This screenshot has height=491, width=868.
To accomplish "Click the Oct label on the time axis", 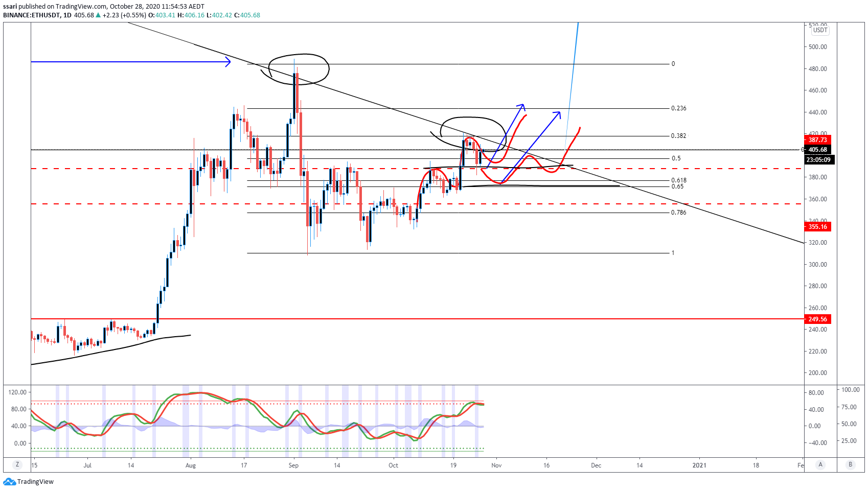I will pos(393,465).
